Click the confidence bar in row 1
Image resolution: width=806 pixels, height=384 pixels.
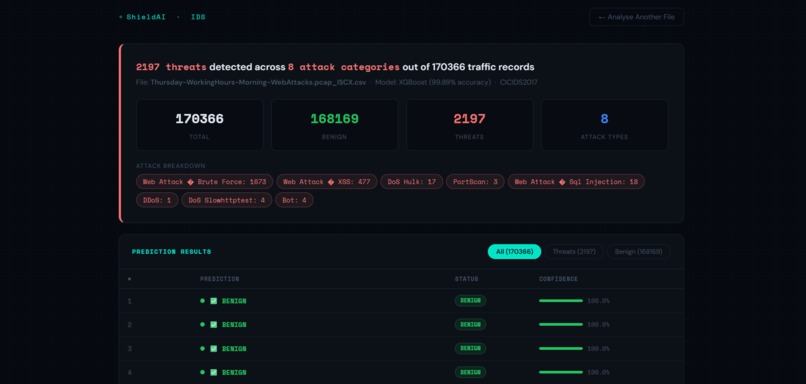[561, 301]
